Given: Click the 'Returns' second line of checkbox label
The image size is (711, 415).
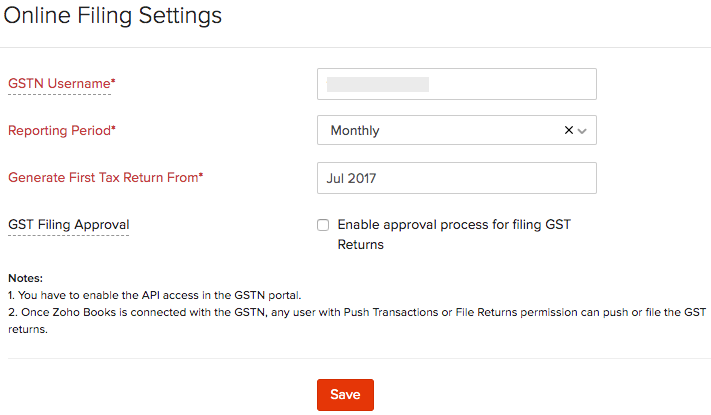Looking at the screenshot, I should pyautogui.click(x=361, y=244).
